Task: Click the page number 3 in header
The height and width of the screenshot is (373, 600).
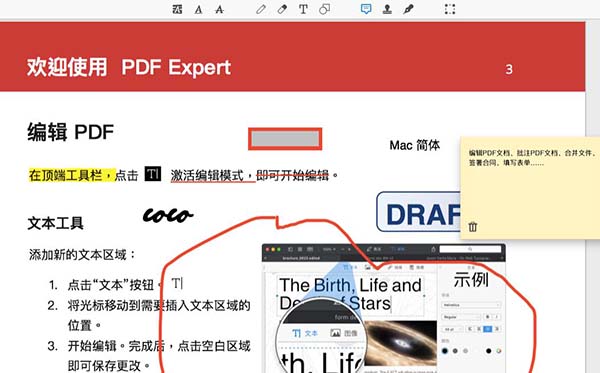Action: [x=509, y=69]
